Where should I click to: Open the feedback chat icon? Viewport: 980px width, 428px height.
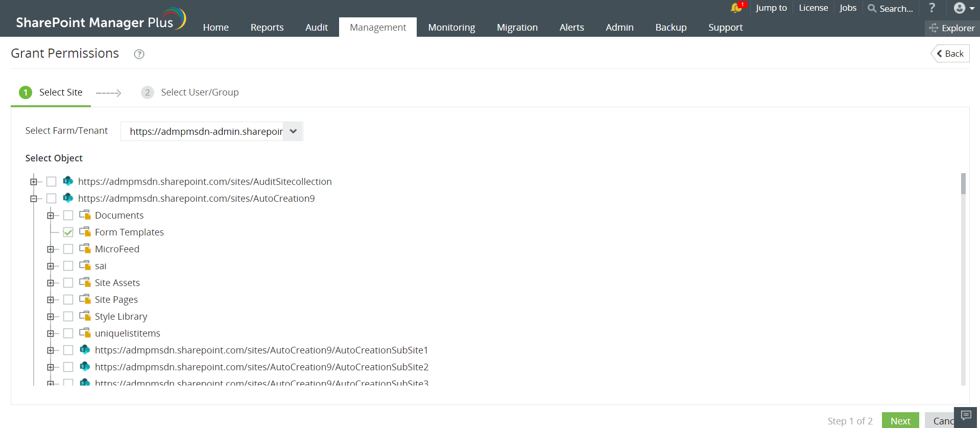tap(966, 415)
